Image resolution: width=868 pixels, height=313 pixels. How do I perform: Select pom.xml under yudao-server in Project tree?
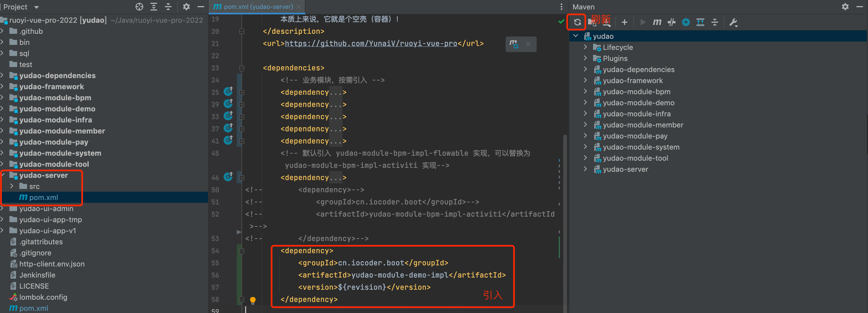pyautogui.click(x=43, y=197)
